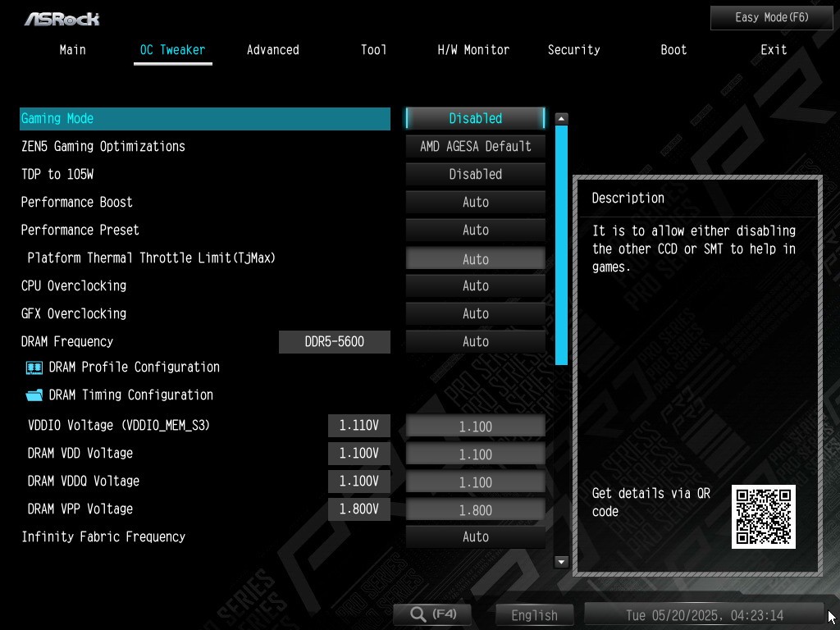Click the ASRock logo
Image resolution: width=840 pixels, height=630 pixels.
click(62, 20)
